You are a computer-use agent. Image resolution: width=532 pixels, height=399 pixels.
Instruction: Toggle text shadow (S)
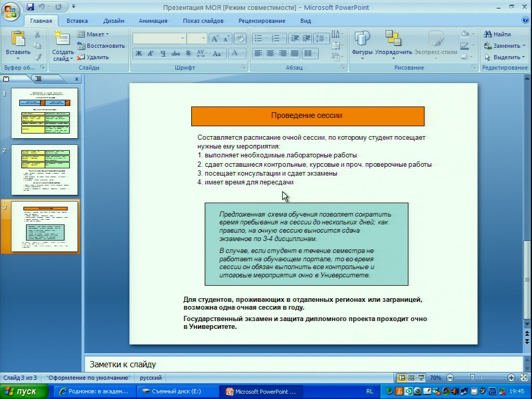coord(188,54)
